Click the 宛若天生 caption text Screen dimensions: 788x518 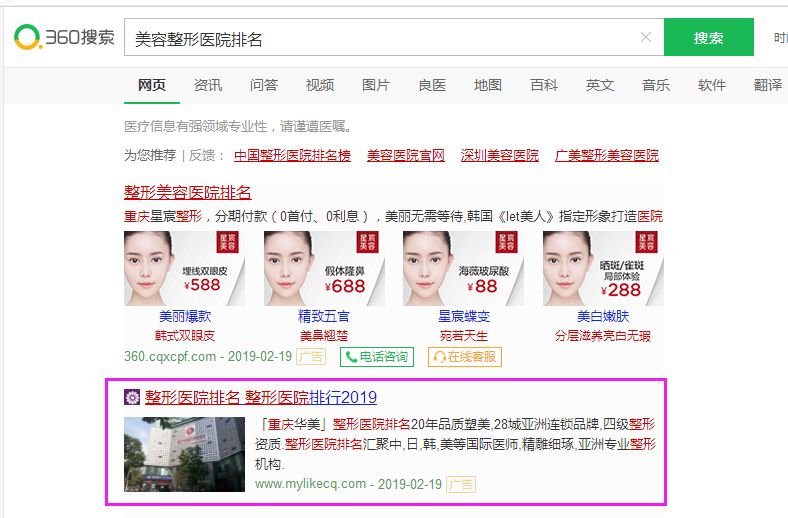point(464,336)
